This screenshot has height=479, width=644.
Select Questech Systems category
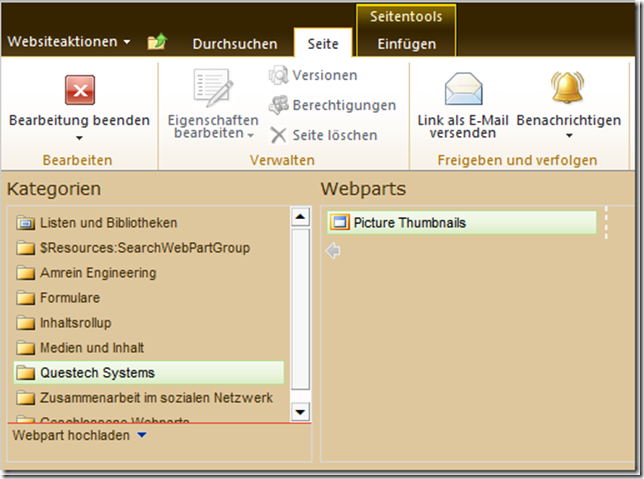[x=149, y=373]
